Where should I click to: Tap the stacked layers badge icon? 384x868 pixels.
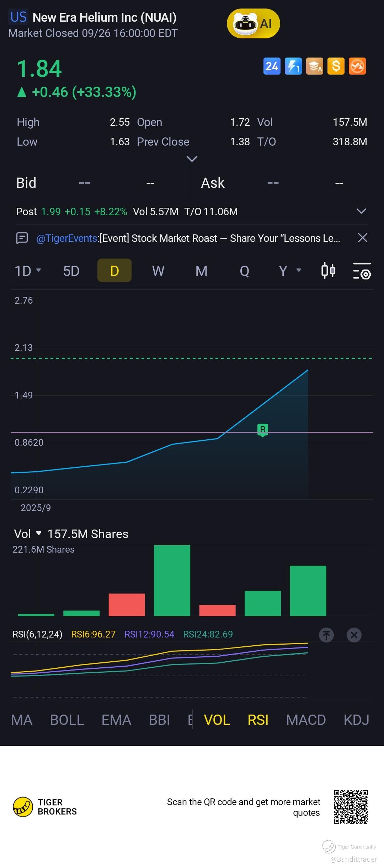click(315, 66)
